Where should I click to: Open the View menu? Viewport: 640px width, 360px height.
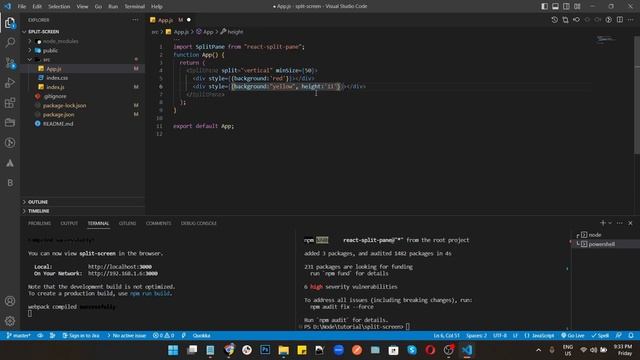[82, 7]
